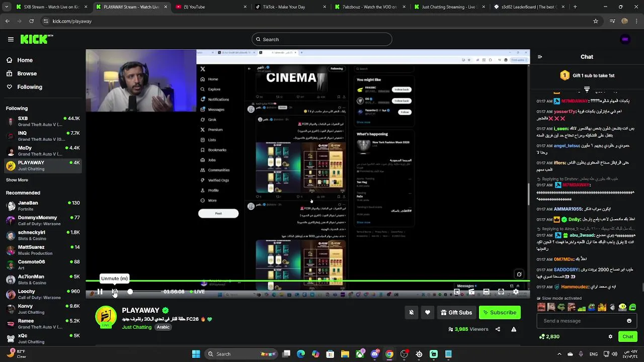644x362 pixels.
Task: Unmute the stream audio
Action: pos(115,292)
